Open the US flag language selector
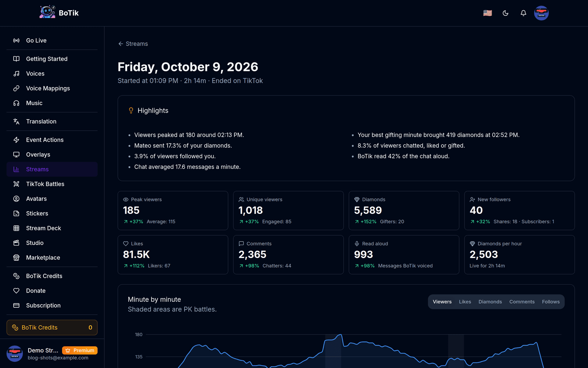The width and height of the screenshot is (588, 368). [x=488, y=13]
